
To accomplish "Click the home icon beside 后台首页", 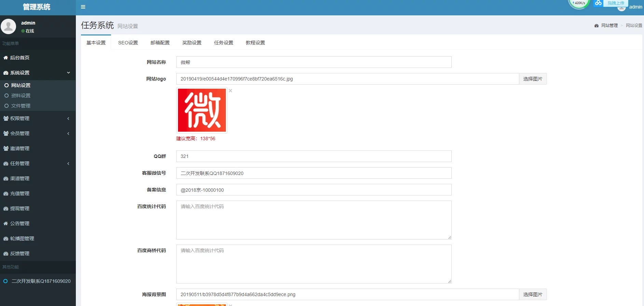I will pos(5,58).
